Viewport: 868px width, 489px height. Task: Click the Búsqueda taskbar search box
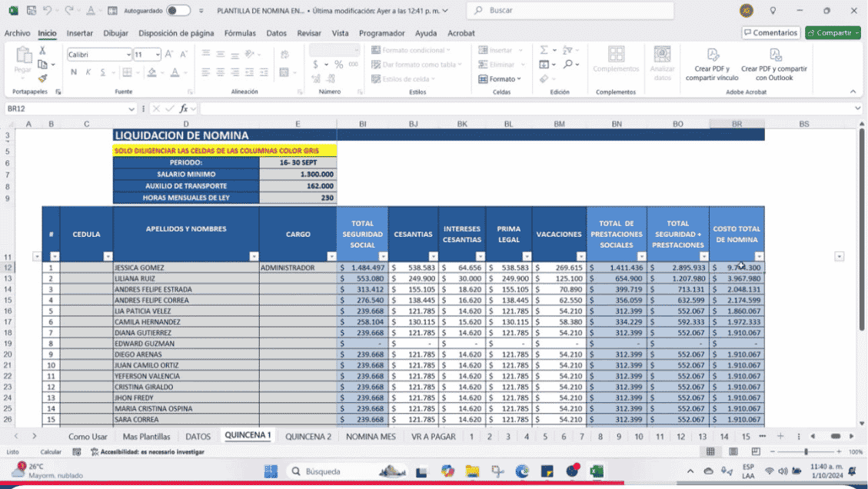(346, 471)
